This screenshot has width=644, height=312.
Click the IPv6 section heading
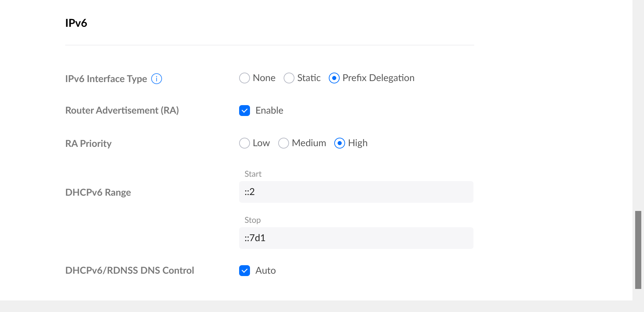[x=76, y=23]
